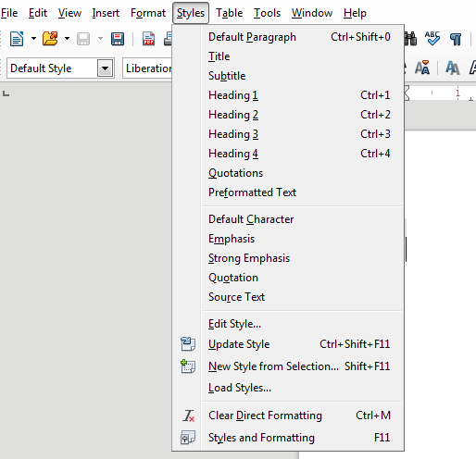476x459 pixels.
Task: Open the Default Style paragraph dropdown arrow
Action: [106, 68]
